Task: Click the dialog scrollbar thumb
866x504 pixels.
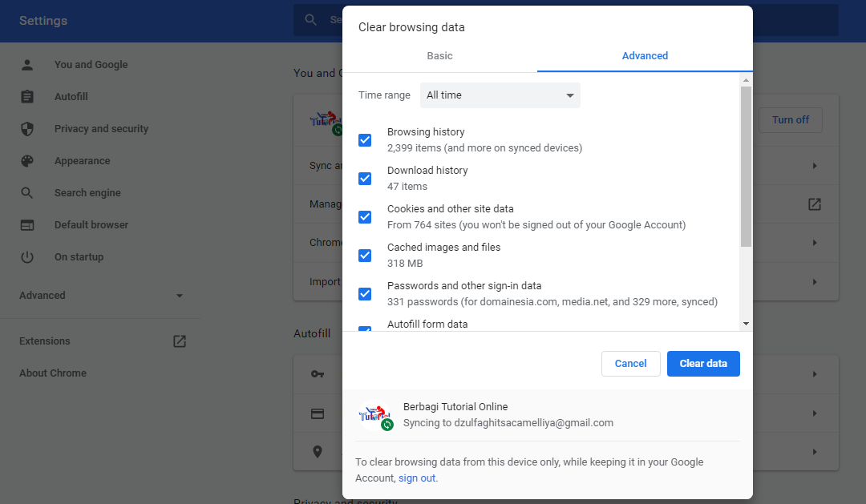Action: pyautogui.click(x=747, y=167)
